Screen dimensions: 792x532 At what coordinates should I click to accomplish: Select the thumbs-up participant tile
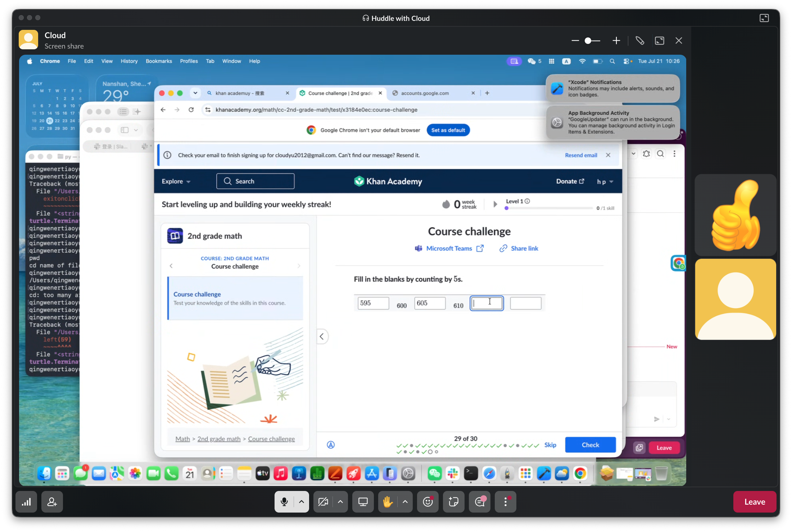[x=736, y=215]
